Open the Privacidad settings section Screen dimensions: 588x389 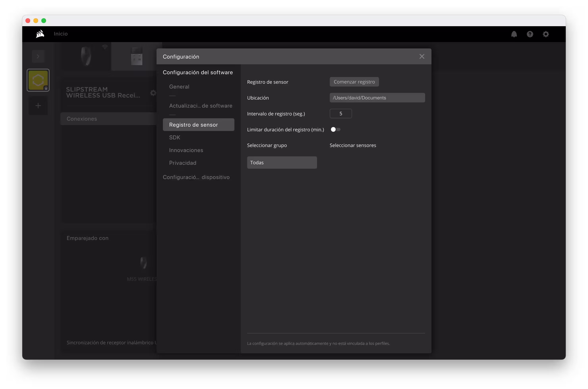click(x=183, y=163)
